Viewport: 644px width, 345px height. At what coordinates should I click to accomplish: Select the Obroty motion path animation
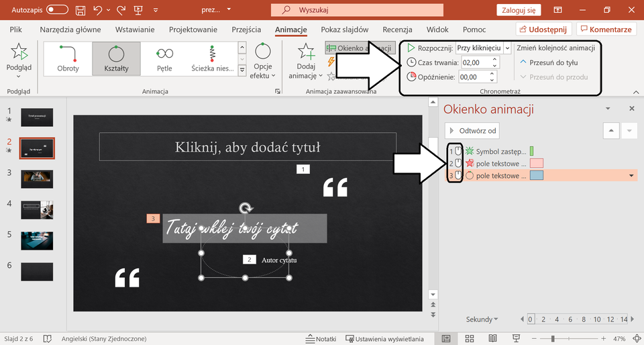click(68, 58)
